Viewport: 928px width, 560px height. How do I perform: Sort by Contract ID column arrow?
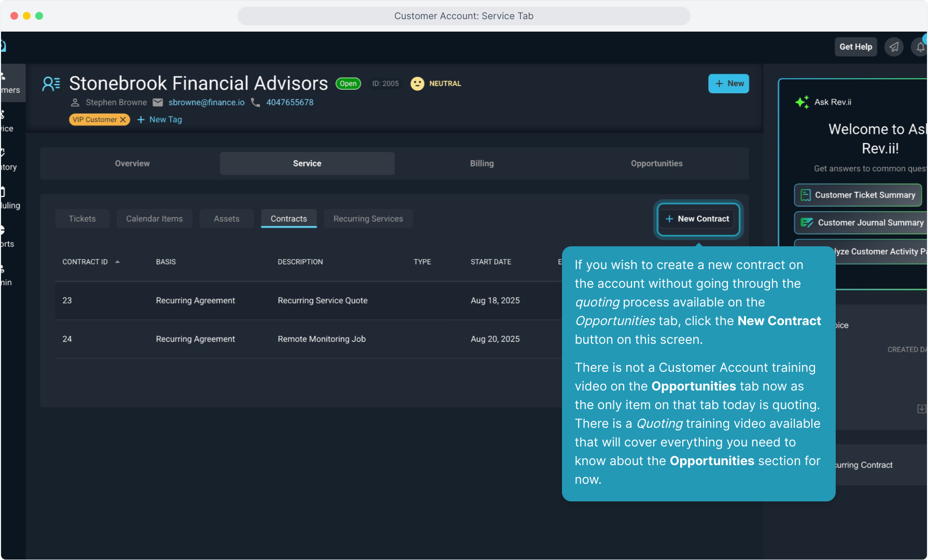pos(118,262)
